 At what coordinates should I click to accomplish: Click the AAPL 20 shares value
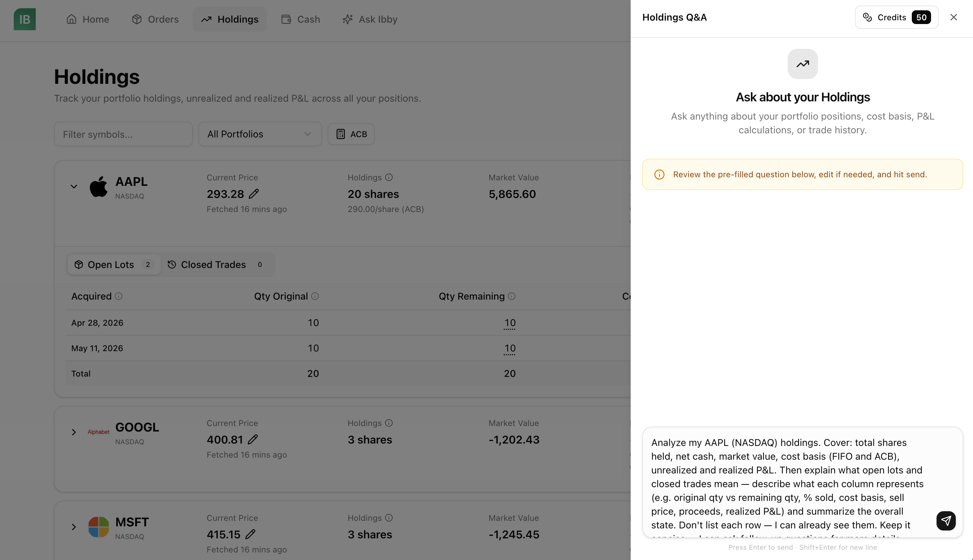point(373,194)
